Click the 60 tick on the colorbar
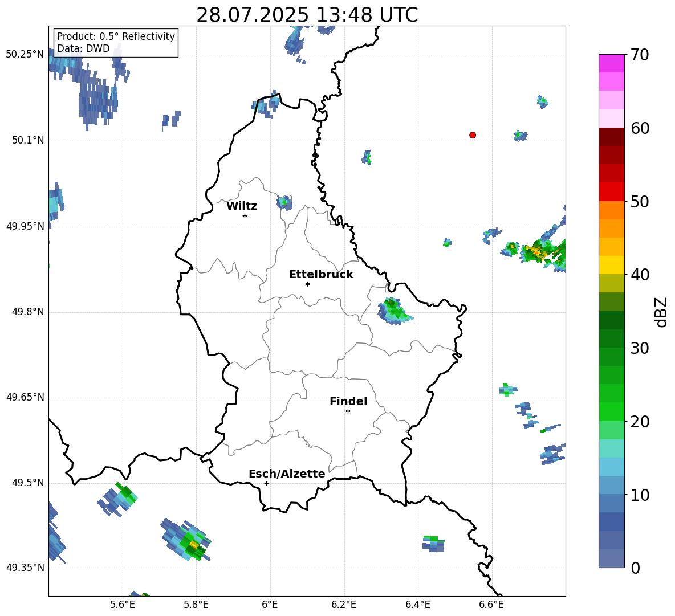The width and height of the screenshot is (675, 616). (x=640, y=128)
